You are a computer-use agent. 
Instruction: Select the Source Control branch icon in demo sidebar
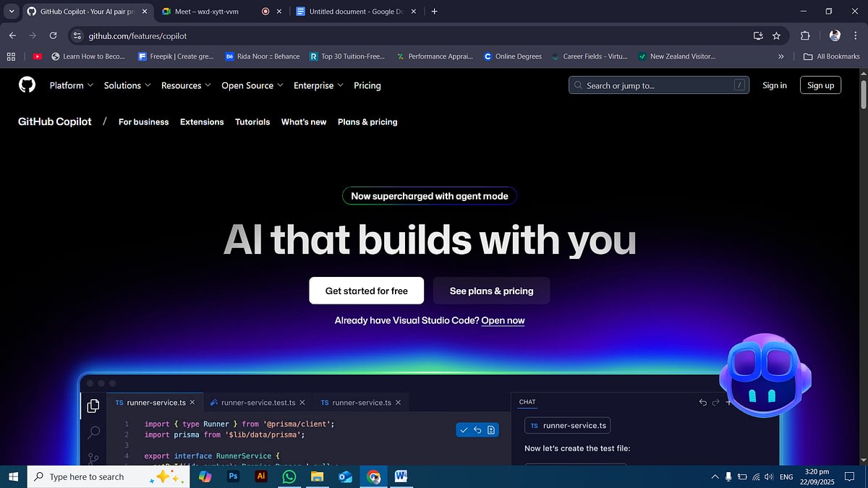coord(93,458)
